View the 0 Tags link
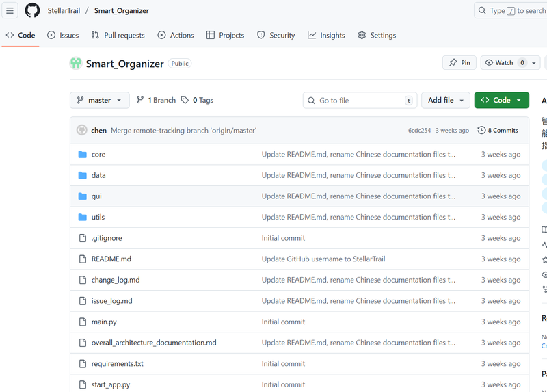The image size is (547, 392). [198, 100]
